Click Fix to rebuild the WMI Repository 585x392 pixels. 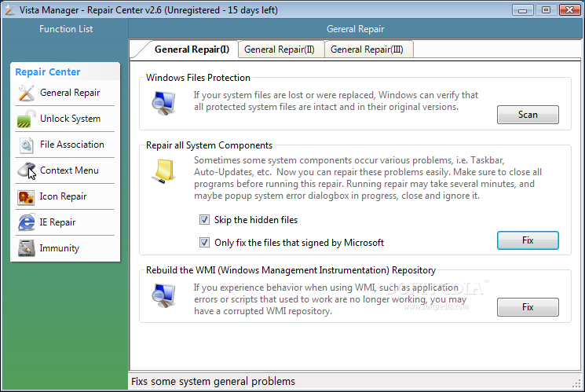pyautogui.click(x=528, y=307)
